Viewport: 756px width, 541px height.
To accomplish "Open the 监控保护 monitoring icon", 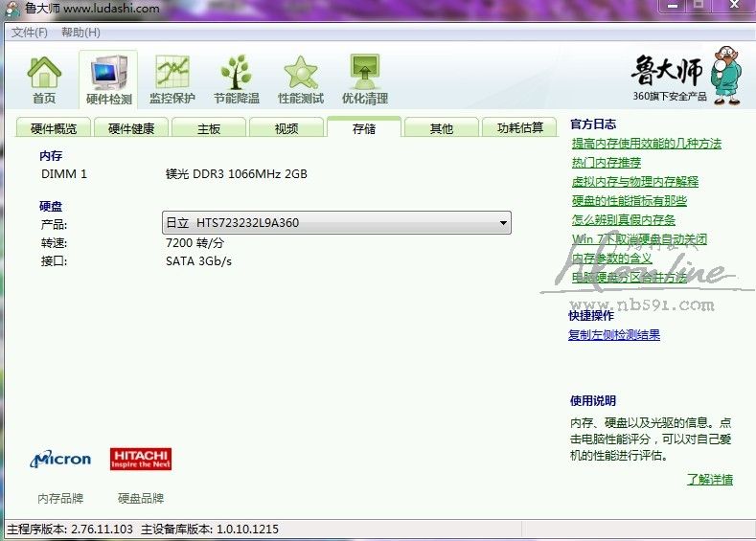I will point(172,80).
